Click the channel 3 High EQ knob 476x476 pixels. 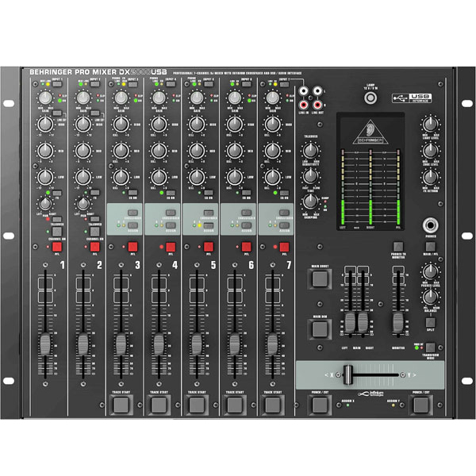click(121, 125)
